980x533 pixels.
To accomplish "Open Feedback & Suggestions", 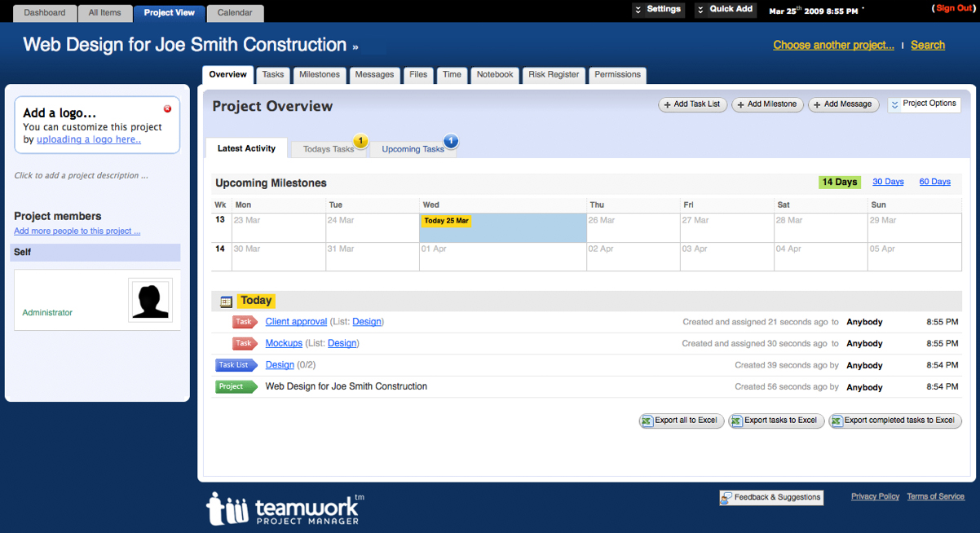I will pyautogui.click(x=771, y=497).
